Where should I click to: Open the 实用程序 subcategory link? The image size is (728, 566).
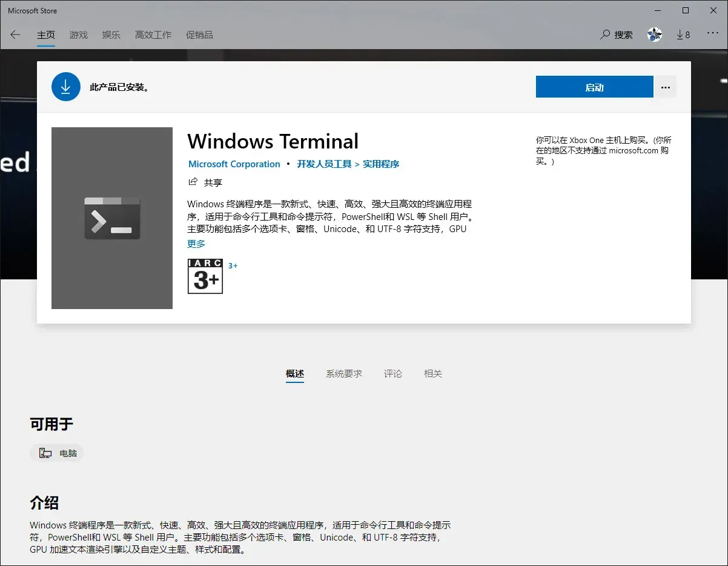tap(381, 164)
